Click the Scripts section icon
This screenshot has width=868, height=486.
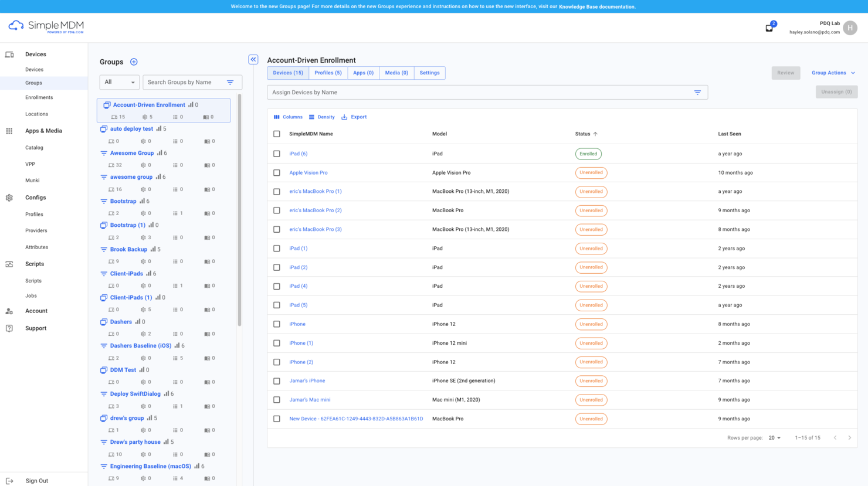click(9, 264)
